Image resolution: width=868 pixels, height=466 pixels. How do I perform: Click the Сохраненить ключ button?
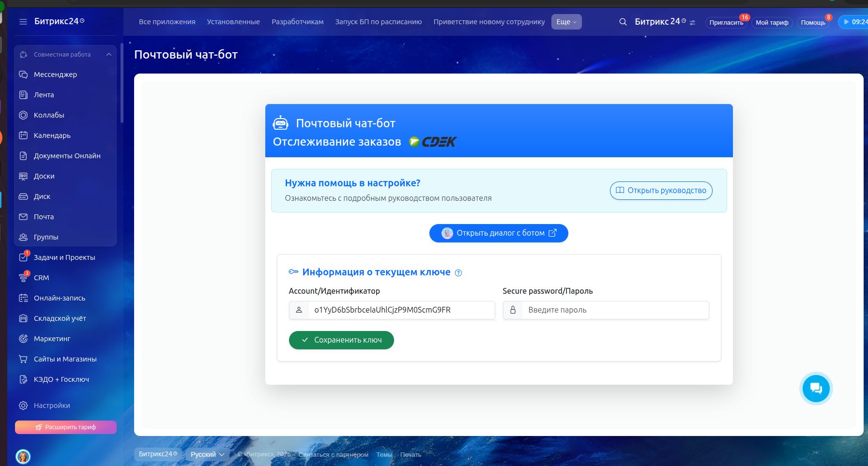(341, 340)
